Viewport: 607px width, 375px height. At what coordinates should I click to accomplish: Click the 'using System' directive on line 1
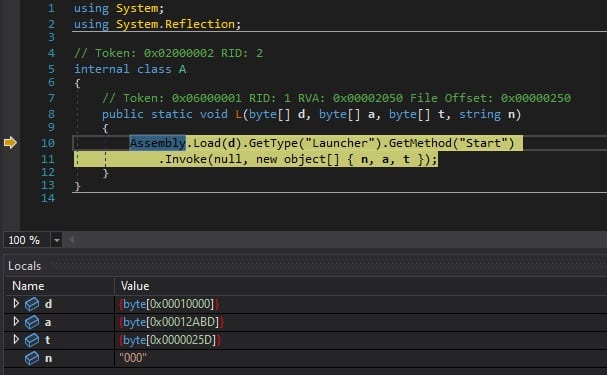pyautogui.click(x=119, y=8)
